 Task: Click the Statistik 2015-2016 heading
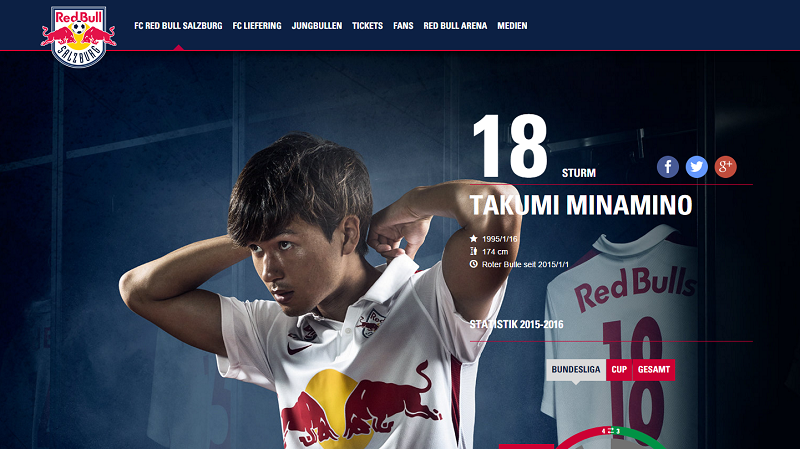click(516, 325)
